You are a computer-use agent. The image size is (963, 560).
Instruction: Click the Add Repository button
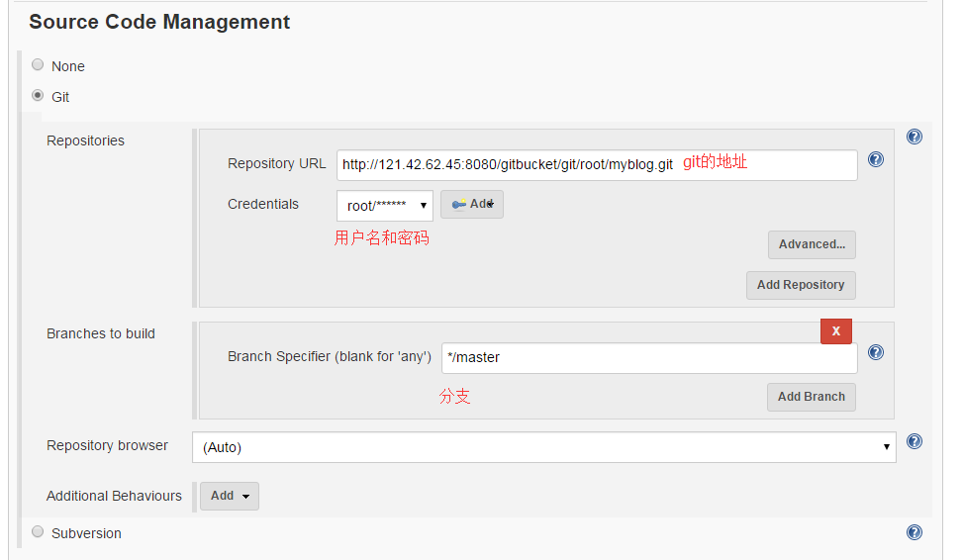tap(801, 285)
